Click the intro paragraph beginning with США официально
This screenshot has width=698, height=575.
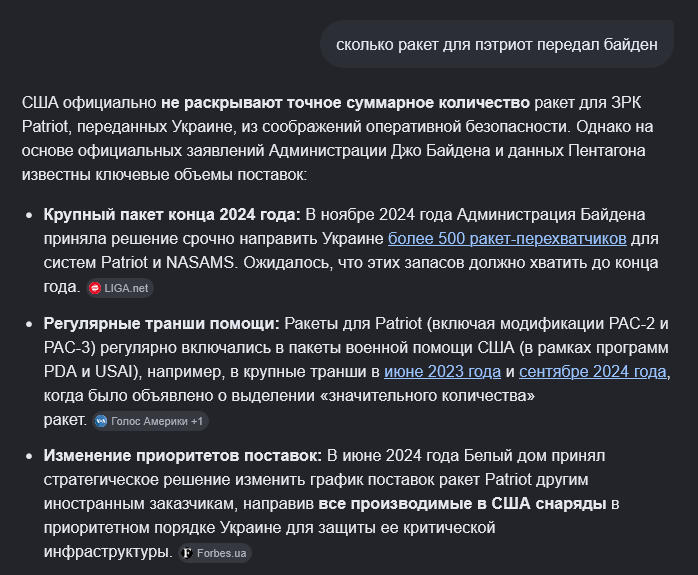337,138
